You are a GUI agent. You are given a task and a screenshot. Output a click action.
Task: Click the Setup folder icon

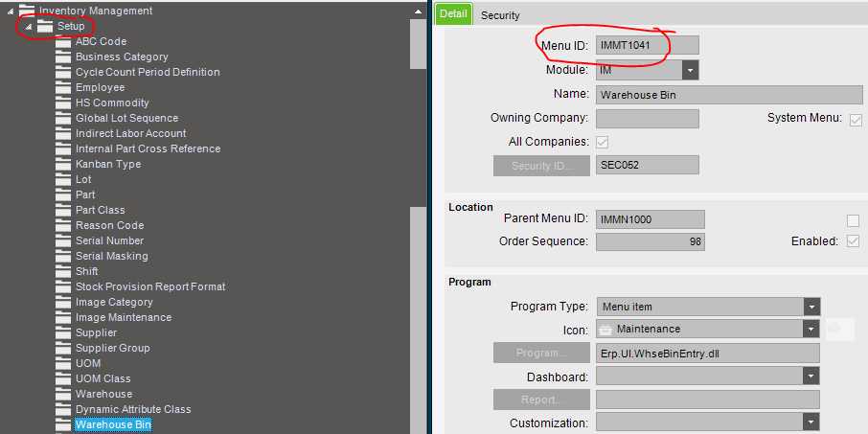45,26
